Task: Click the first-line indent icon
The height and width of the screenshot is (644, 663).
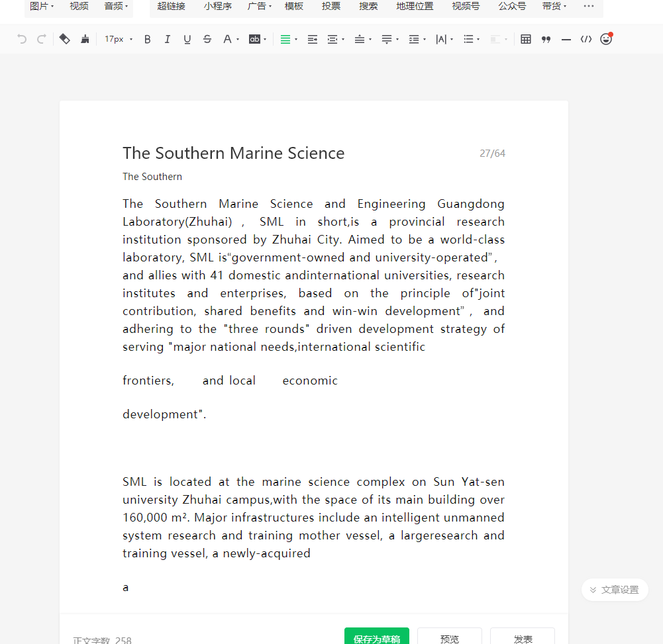Action: click(313, 39)
